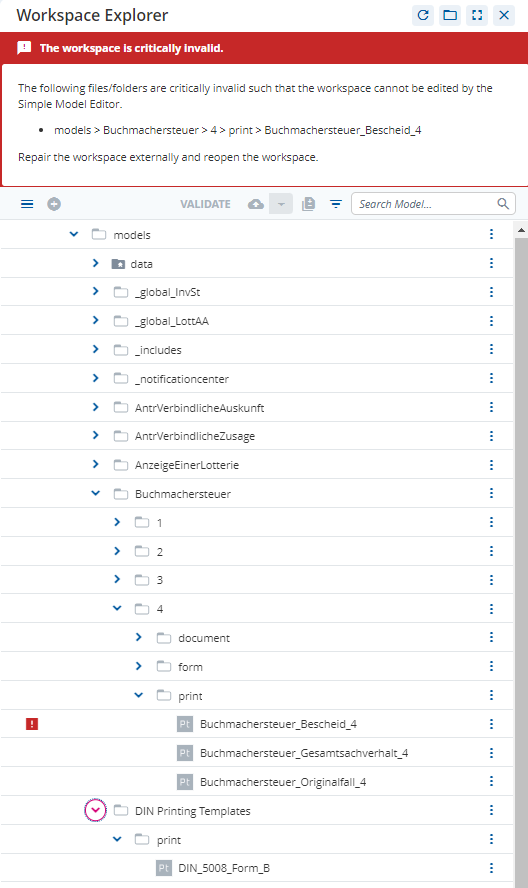Collapse the DIN Printing Templates folder

(95, 810)
